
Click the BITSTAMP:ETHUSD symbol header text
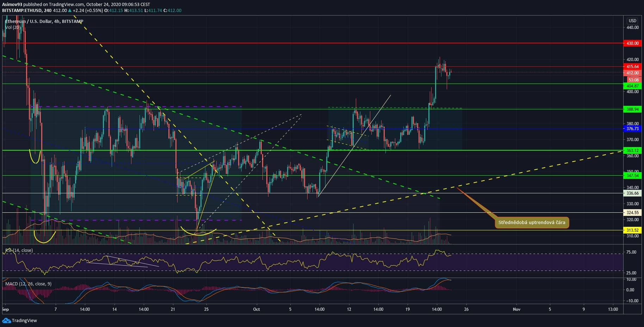pyautogui.click(x=21, y=11)
